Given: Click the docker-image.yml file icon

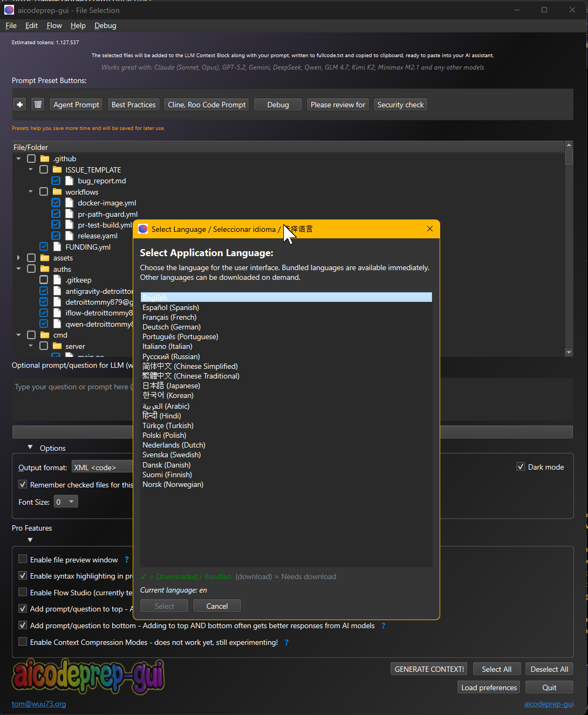Looking at the screenshot, I should pyautogui.click(x=69, y=203).
